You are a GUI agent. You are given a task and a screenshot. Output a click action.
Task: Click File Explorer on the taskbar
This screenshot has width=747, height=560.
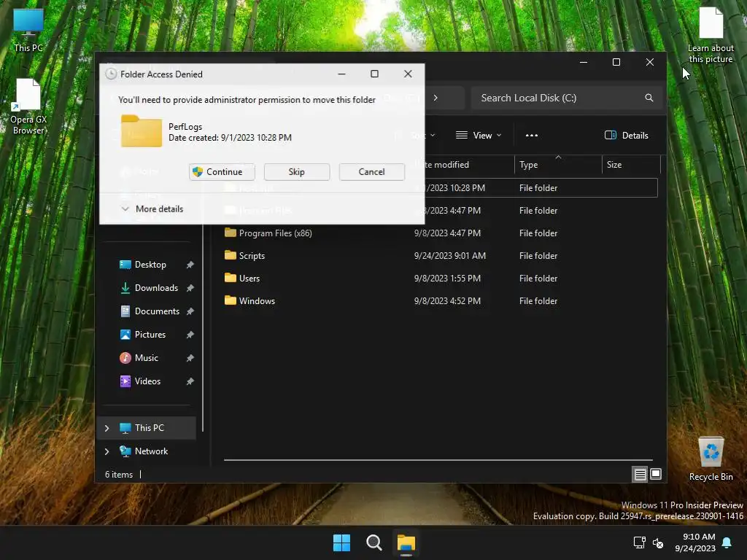point(406,542)
